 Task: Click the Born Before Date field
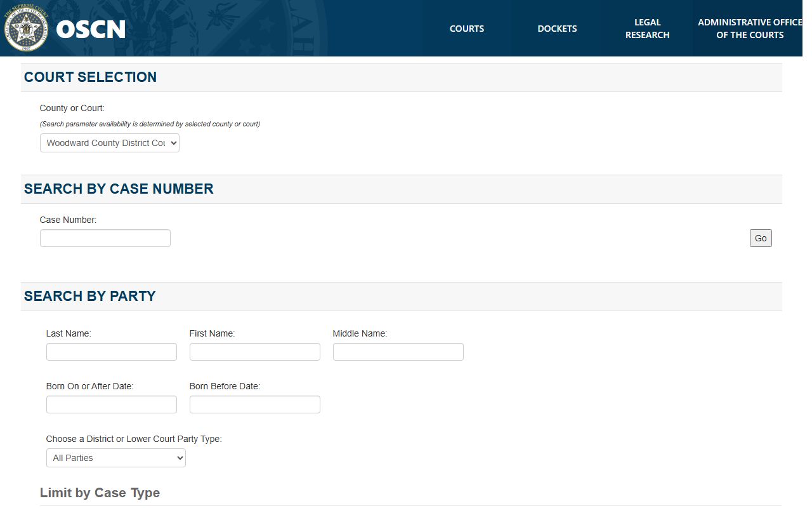[x=255, y=404]
